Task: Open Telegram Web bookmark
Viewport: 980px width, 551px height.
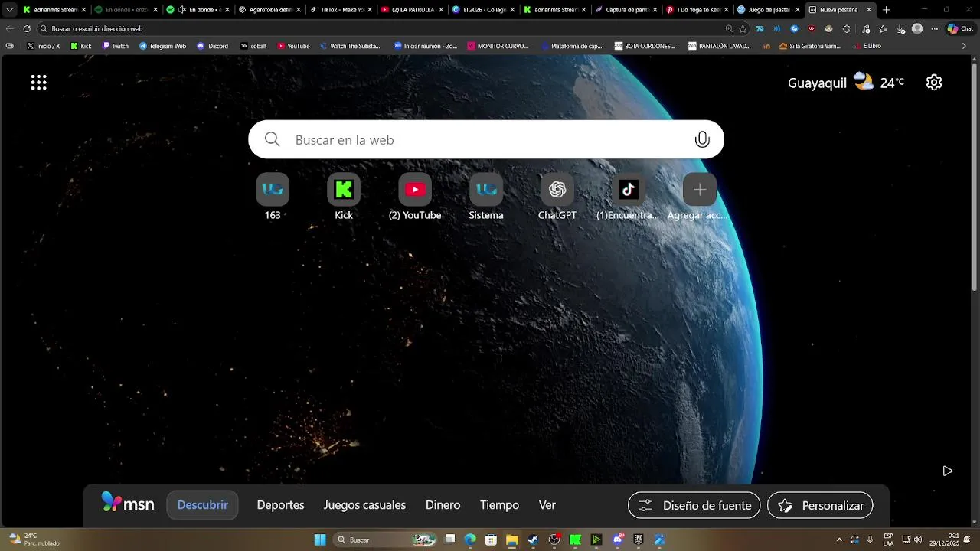Action: click(162, 46)
